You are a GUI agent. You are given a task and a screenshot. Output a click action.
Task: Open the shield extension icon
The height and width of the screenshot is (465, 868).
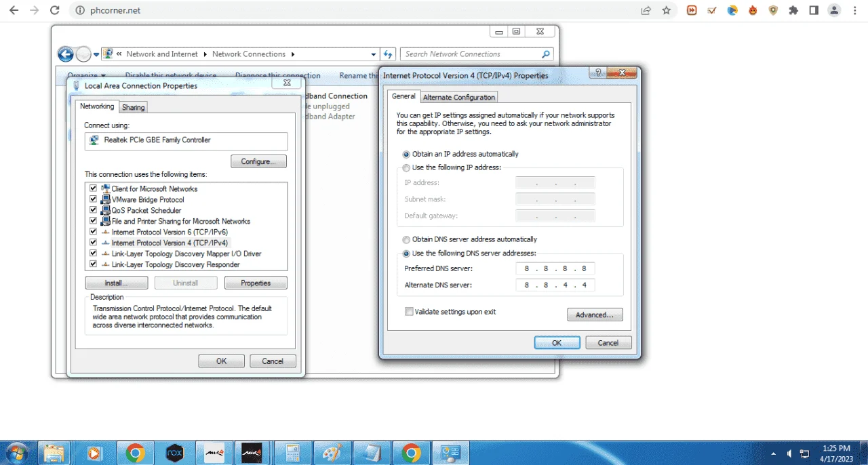773,10
